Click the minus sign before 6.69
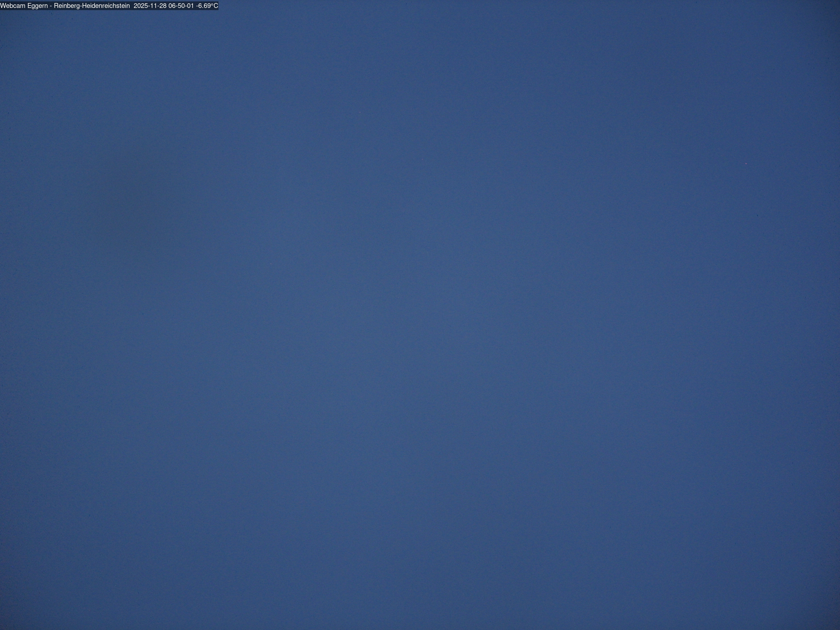840x630 pixels. click(x=197, y=6)
